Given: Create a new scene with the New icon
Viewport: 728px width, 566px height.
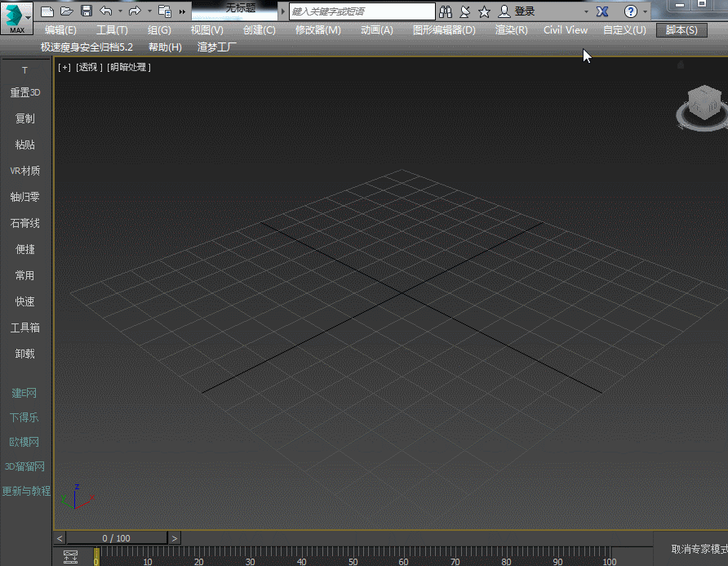Looking at the screenshot, I should click(47, 11).
